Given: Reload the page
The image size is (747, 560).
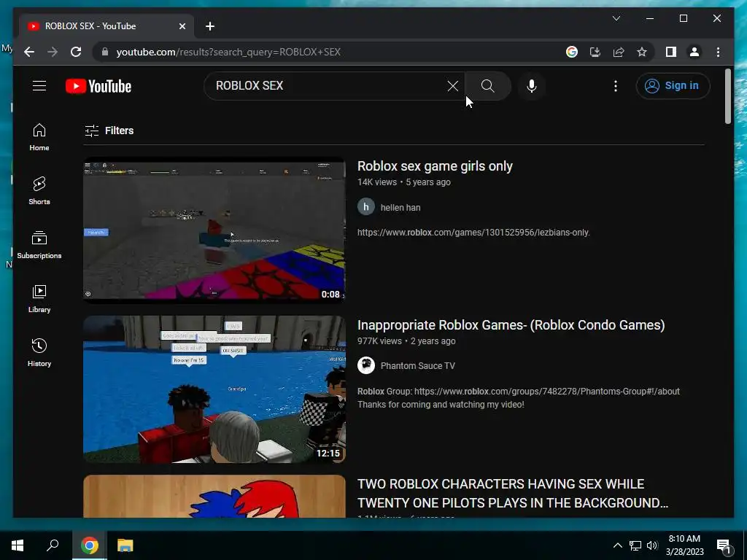Looking at the screenshot, I should point(76,52).
